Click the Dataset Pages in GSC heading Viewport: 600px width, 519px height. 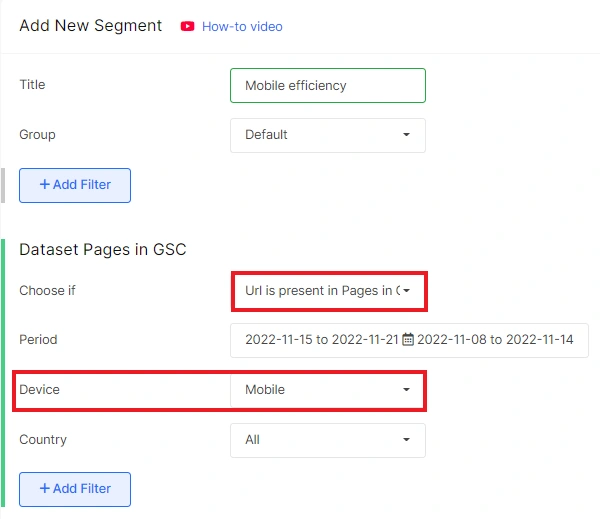click(x=103, y=250)
